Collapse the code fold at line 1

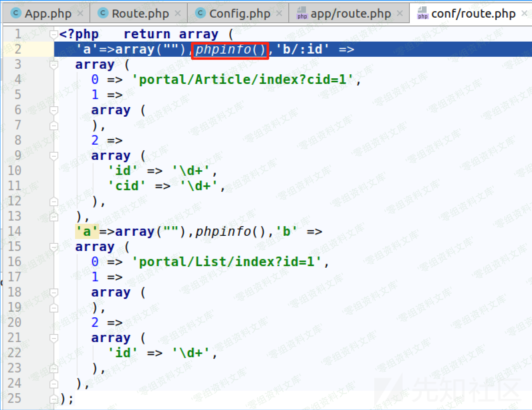click(54, 34)
